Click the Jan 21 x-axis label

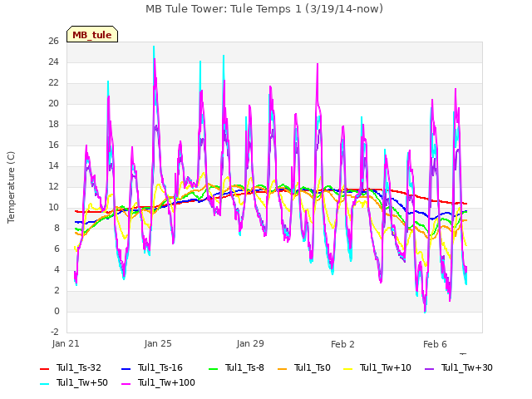[x=66, y=343]
